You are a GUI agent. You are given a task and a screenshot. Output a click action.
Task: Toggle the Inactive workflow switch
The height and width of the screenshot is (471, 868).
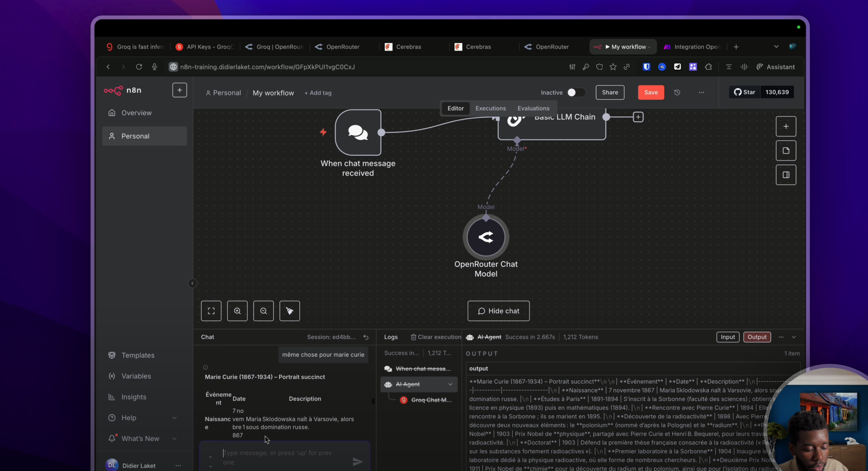[x=575, y=93]
